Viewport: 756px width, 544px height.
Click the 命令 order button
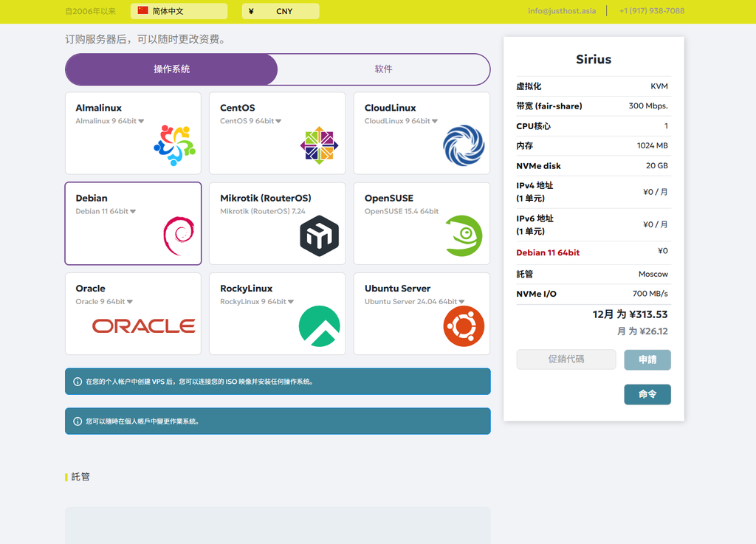[x=647, y=395]
